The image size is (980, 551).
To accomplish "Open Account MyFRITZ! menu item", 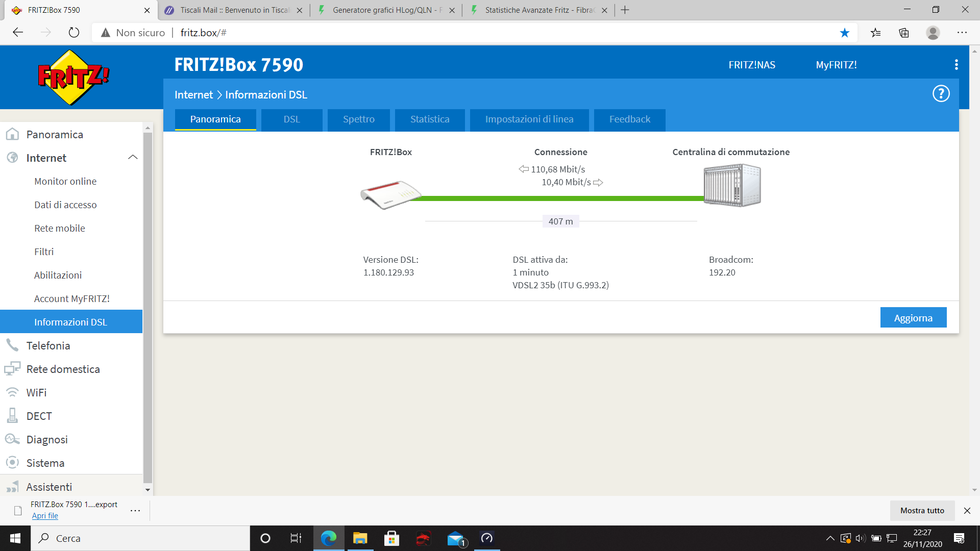I will 72,298.
